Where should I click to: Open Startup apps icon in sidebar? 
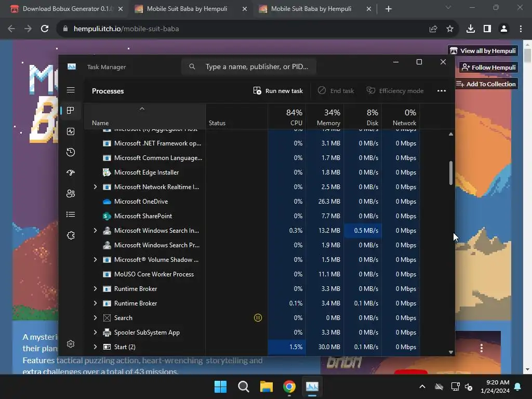click(71, 172)
